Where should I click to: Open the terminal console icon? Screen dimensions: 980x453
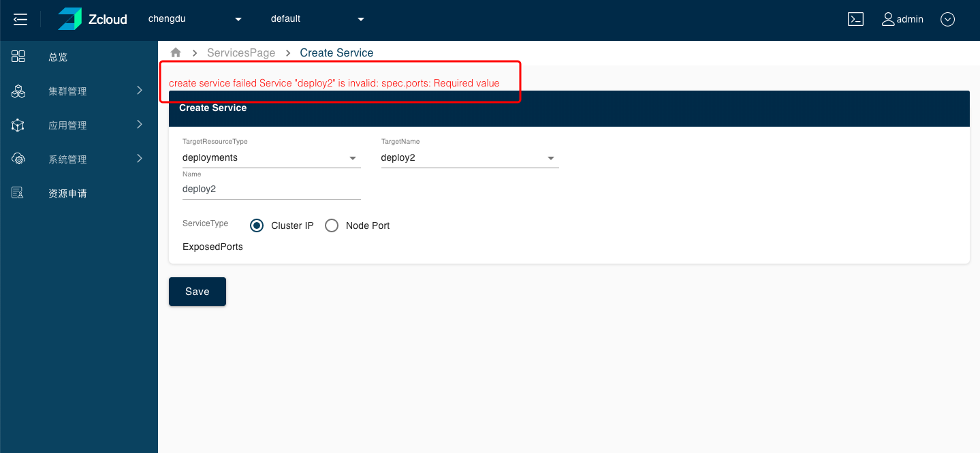click(x=855, y=19)
